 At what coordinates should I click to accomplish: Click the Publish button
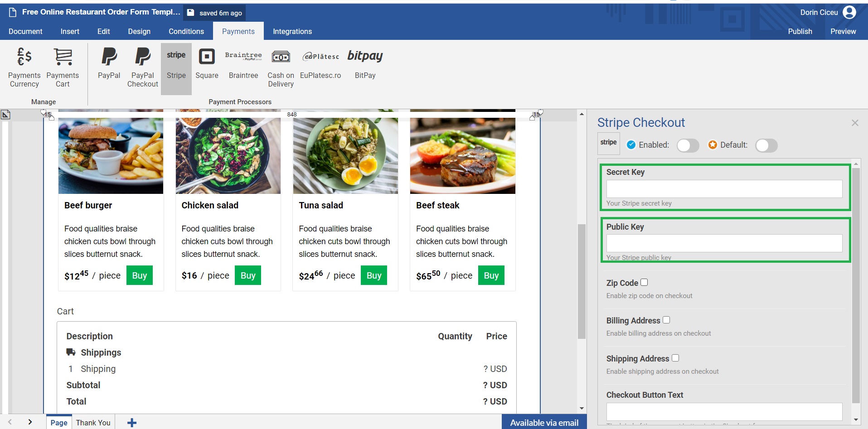[800, 31]
